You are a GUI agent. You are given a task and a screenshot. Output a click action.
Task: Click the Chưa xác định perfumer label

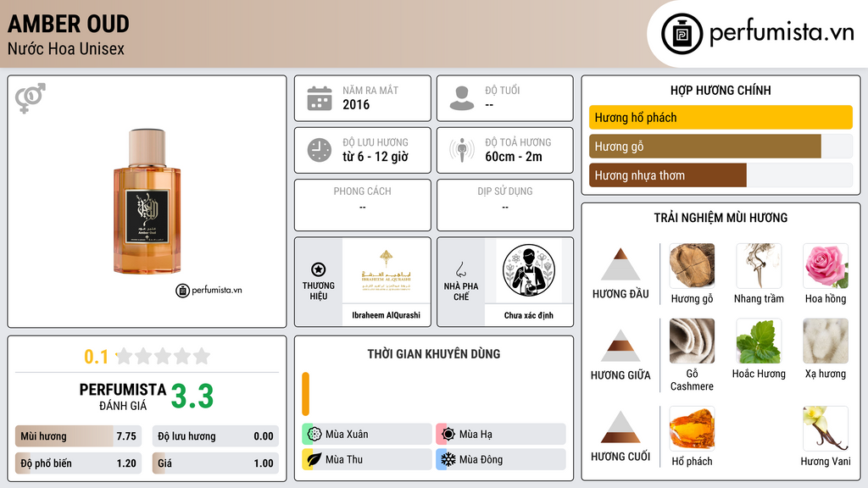click(529, 315)
